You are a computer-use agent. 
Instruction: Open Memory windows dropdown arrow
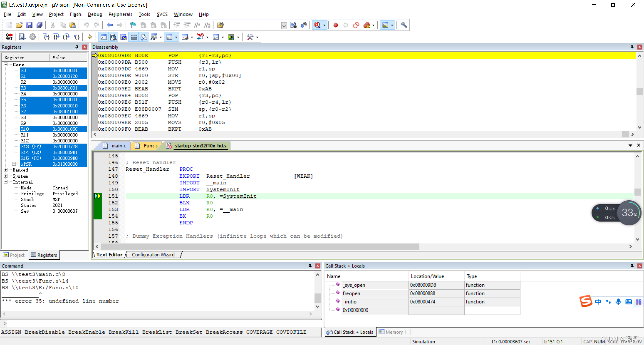[x=176, y=37]
